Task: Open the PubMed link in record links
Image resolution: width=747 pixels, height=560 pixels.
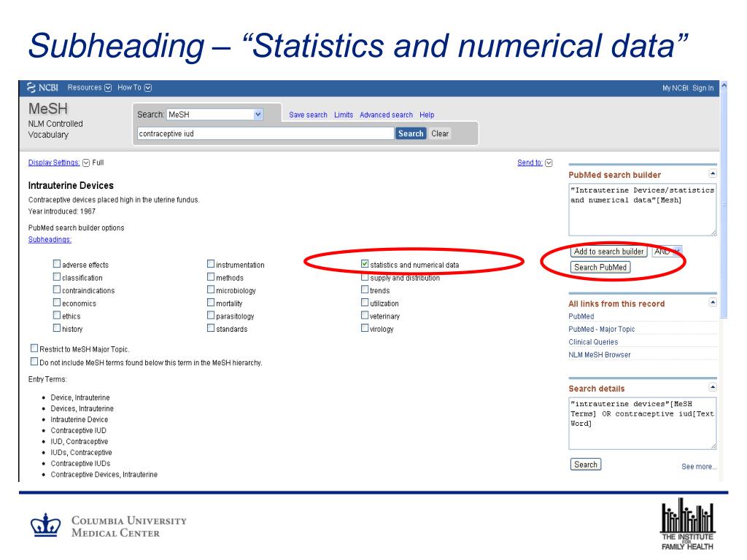Action: click(x=581, y=316)
